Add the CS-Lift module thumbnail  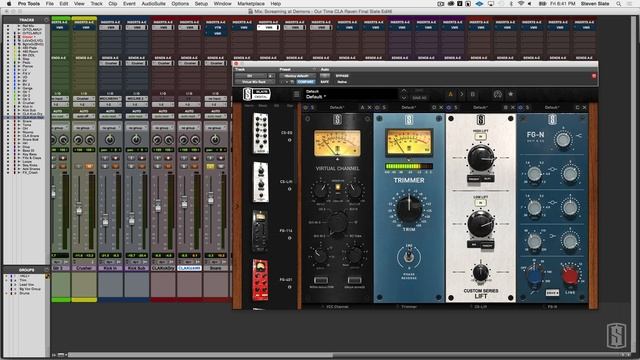(x=260, y=182)
